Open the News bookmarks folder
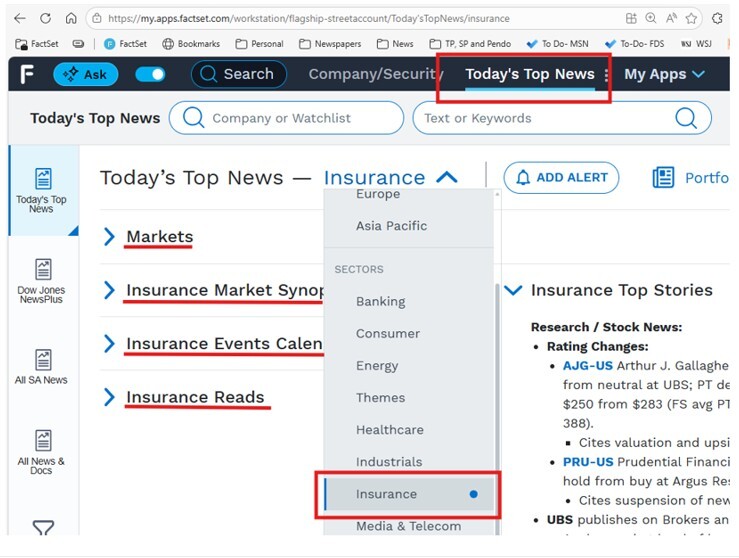Screen dimensions: 739x558 (395, 44)
